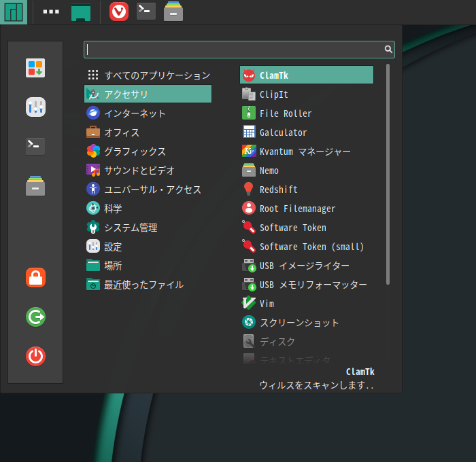Click the red power shutdown icon
Viewport: 476px width, 462px height.
pos(35,356)
